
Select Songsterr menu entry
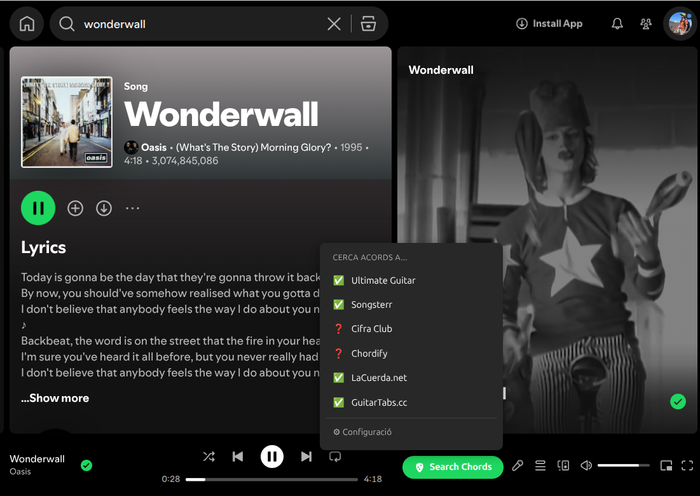[x=411, y=304]
